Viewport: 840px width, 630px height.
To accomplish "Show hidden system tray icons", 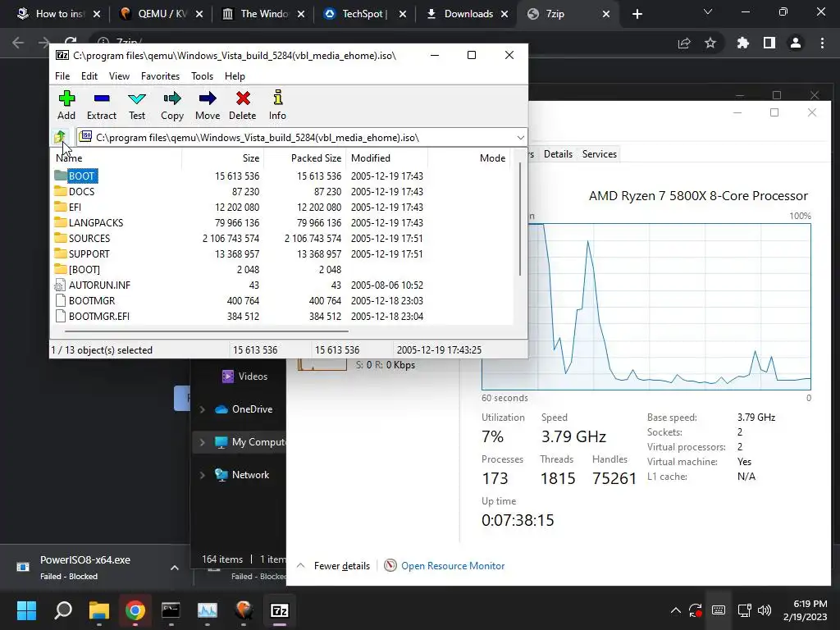I will coord(676,610).
